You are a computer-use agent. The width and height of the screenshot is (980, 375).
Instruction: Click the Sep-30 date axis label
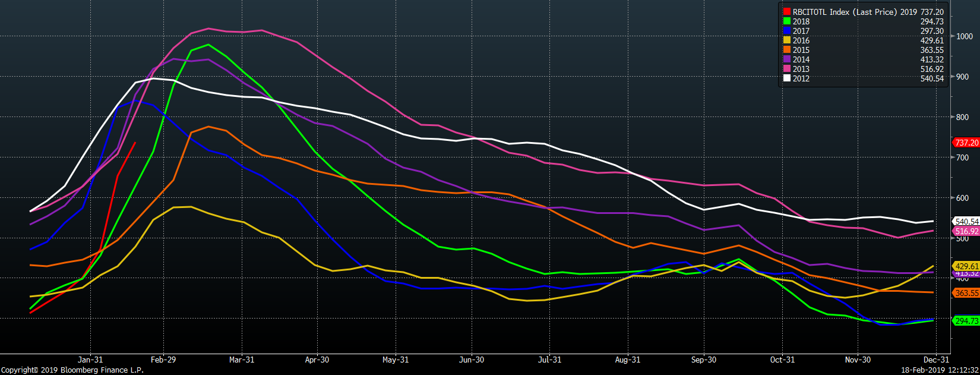704,360
